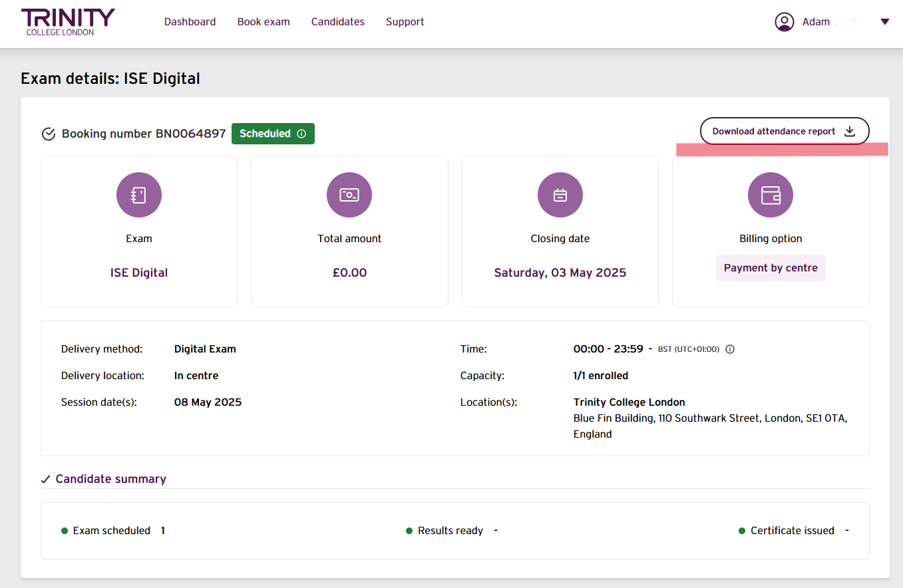Image resolution: width=903 pixels, height=588 pixels.
Task: Click the Exam scheduled count
Action: (x=163, y=531)
